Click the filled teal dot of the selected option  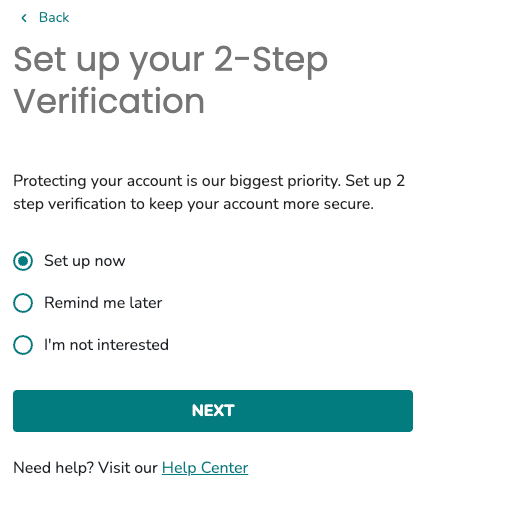[x=23, y=261]
